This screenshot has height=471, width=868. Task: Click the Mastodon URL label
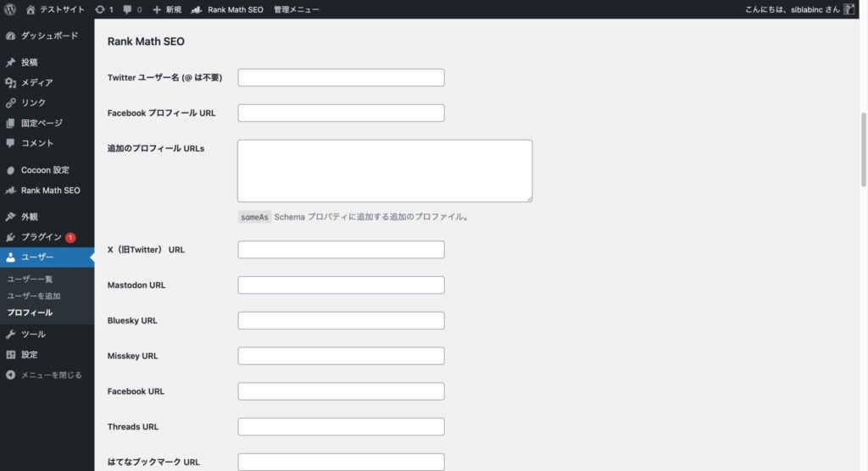click(x=136, y=285)
